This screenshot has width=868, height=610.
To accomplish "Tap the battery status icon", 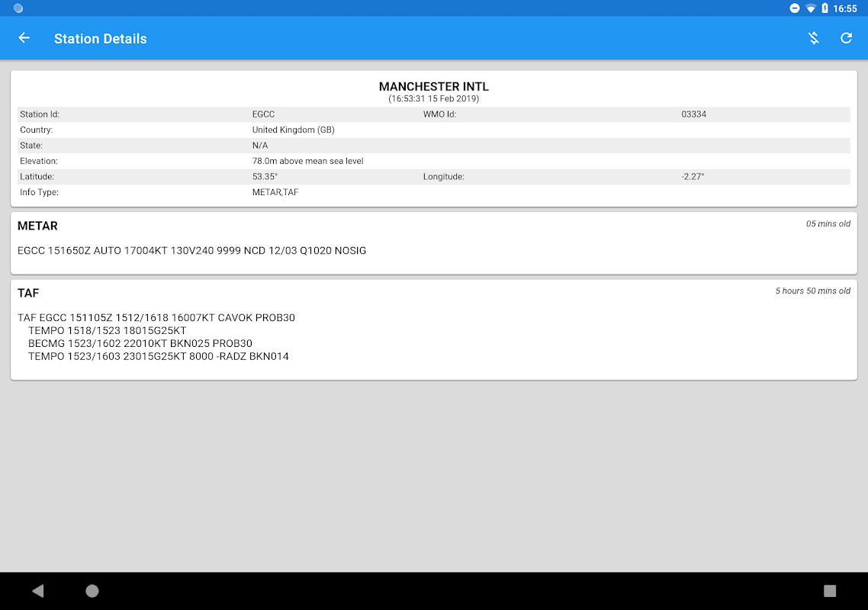I will [x=825, y=8].
